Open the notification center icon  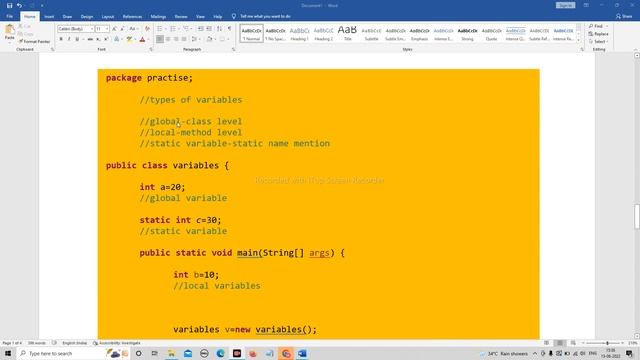point(629,353)
